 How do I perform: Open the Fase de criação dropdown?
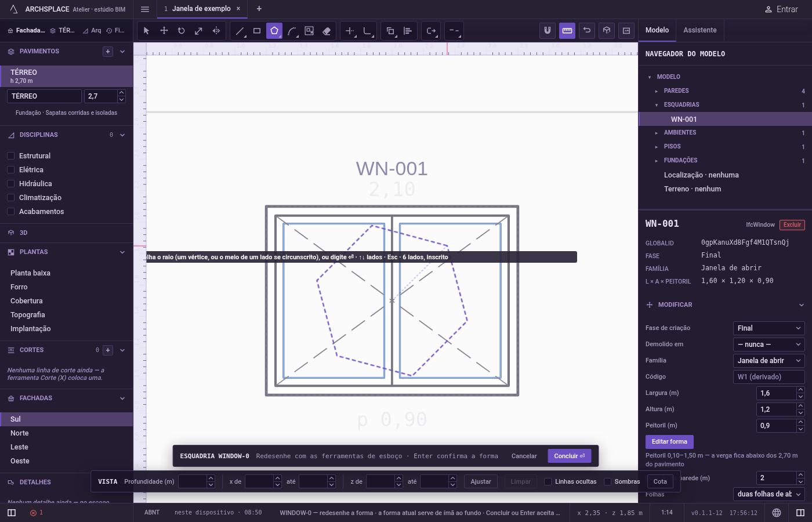click(x=769, y=328)
